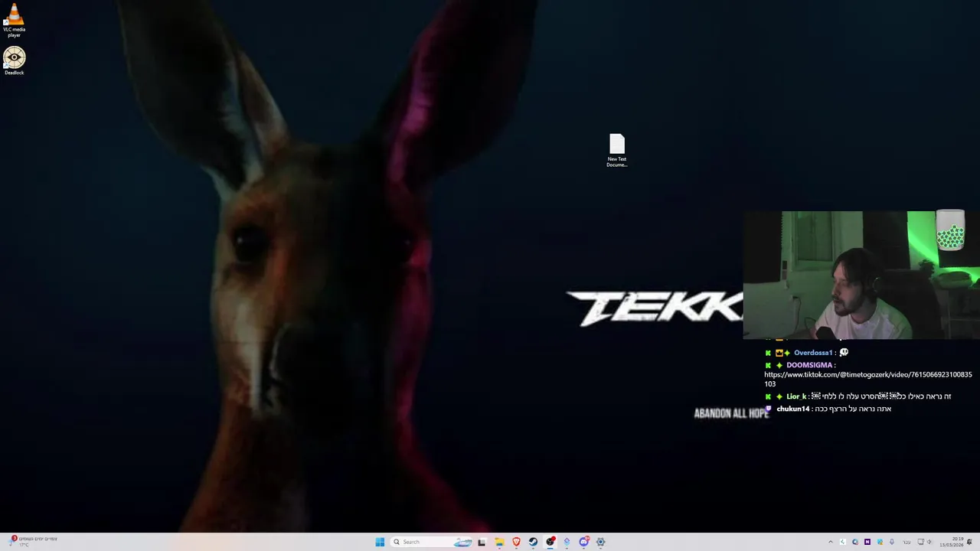The image size is (980, 551).
Task: Click the Lior_k username in chat
Action: [x=796, y=396]
